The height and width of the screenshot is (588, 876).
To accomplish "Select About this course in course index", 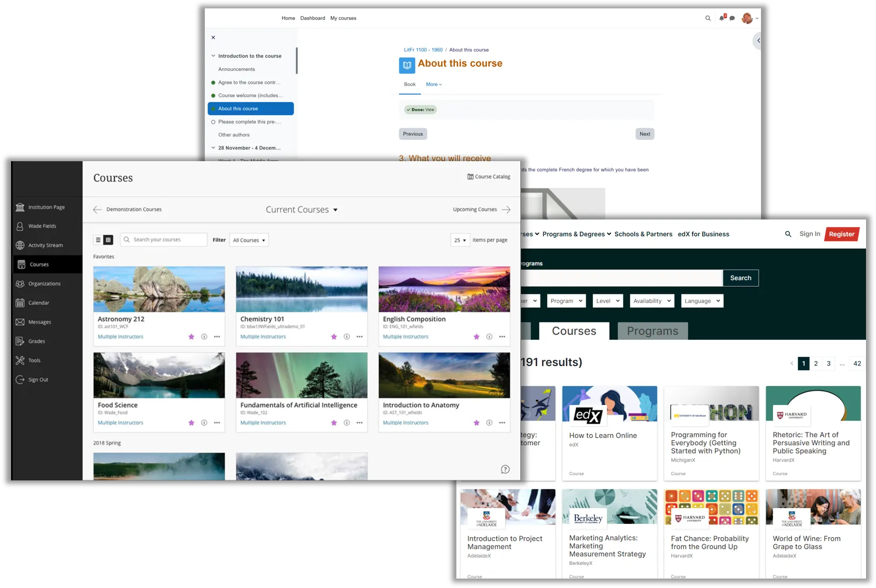I will click(251, 109).
